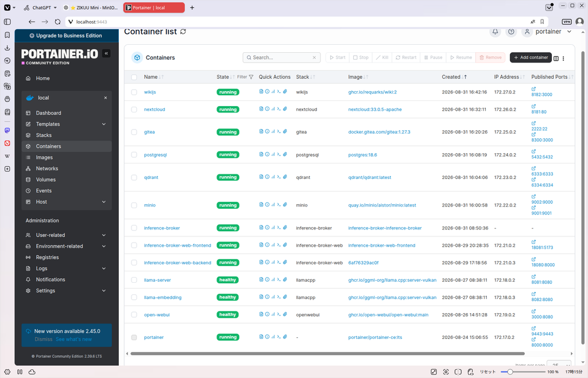The height and width of the screenshot is (378, 588).
Task: Open table column visibility settings icon
Action: tap(556, 58)
